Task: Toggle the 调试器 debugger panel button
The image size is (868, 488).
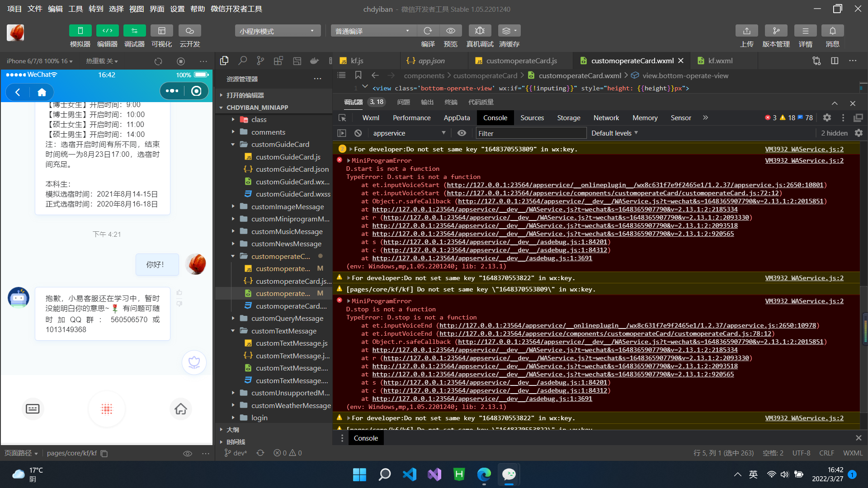Action: click(x=134, y=31)
